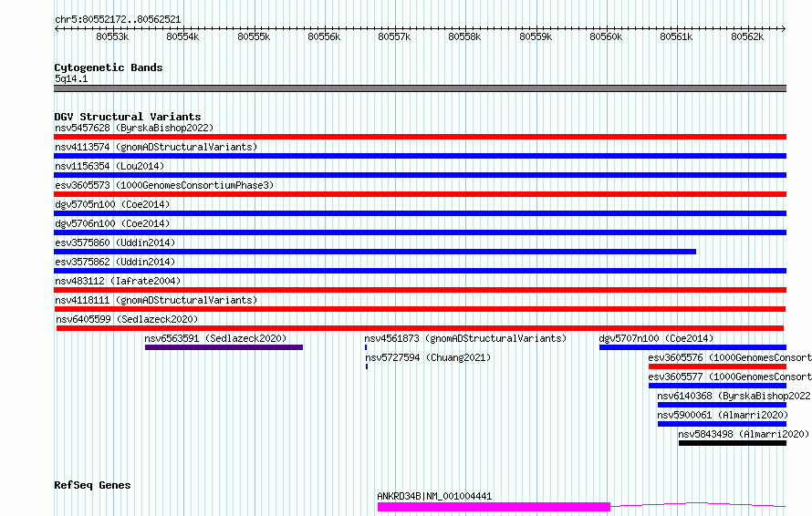Click the 80560k ruler tick
The height and width of the screenshot is (516, 812).
606,36
